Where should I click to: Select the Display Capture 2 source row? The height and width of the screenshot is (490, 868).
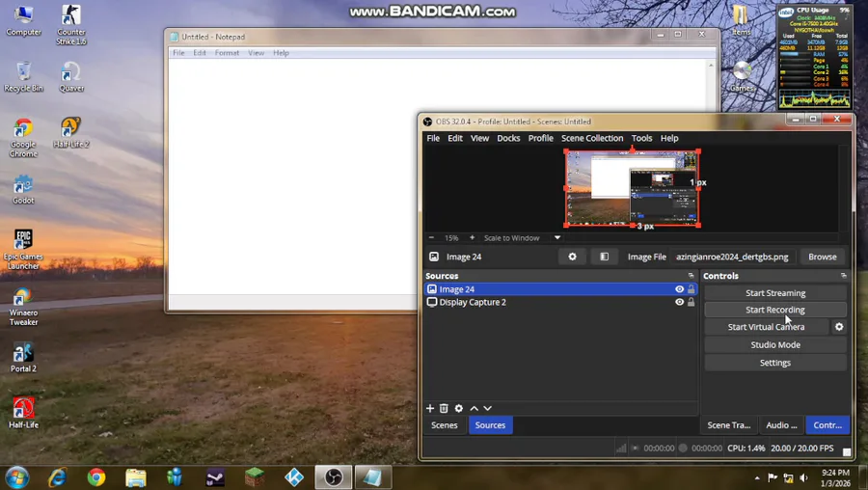pyautogui.click(x=560, y=302)
